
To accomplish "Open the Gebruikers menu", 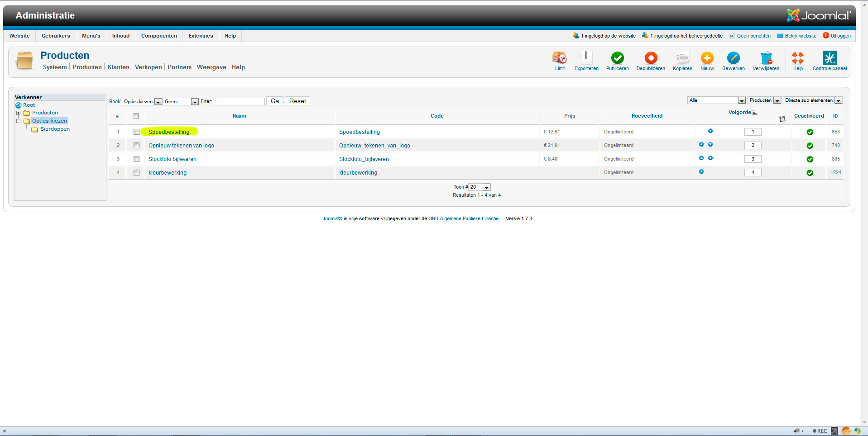I will [x=56, y=36].
